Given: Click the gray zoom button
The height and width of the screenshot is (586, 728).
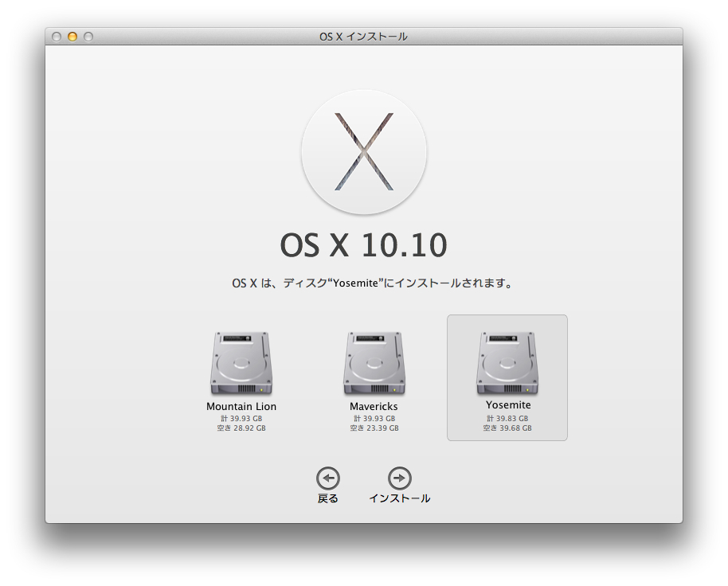Looking at the screenshot, I should (x=88, y=37).
